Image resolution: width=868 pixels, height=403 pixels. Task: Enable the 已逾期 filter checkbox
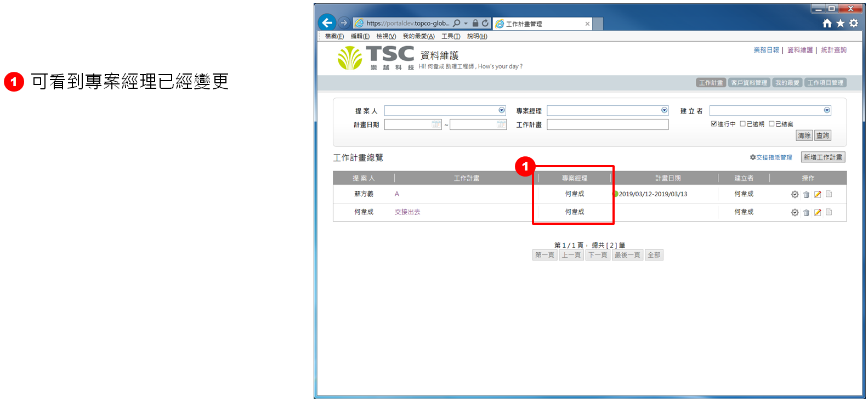(743, 124)
